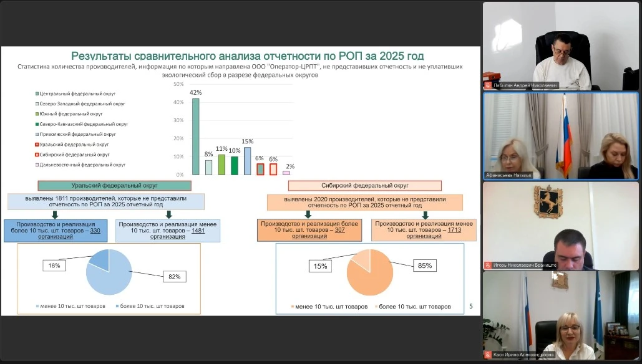This screenshot has width=642, height=364.
Task: Click the green bar labeled 11%
Action: 221,165
